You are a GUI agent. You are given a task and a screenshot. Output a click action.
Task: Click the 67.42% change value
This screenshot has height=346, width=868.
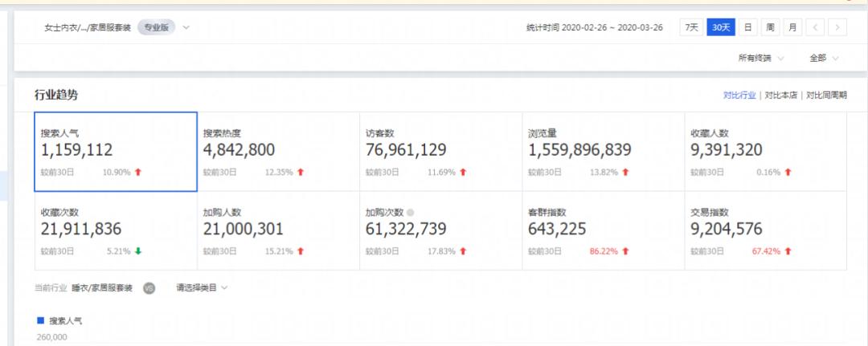tap(766, 251)
